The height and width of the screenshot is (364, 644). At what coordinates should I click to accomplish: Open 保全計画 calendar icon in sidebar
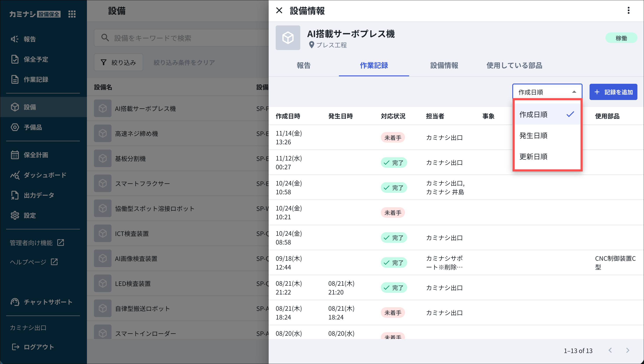(15, 155)
